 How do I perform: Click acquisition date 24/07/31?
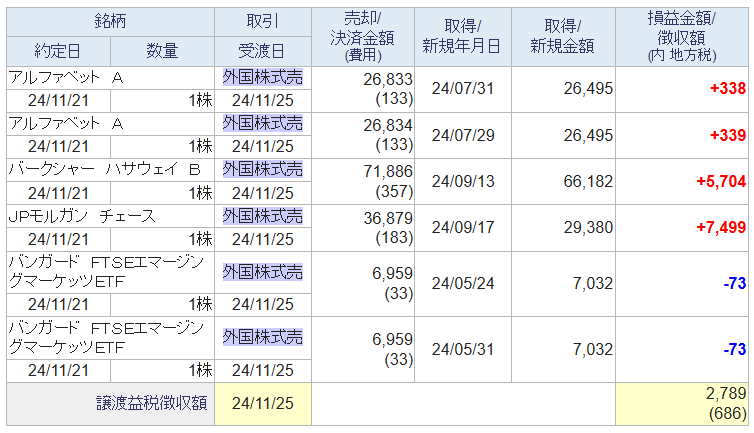(463, 89)
